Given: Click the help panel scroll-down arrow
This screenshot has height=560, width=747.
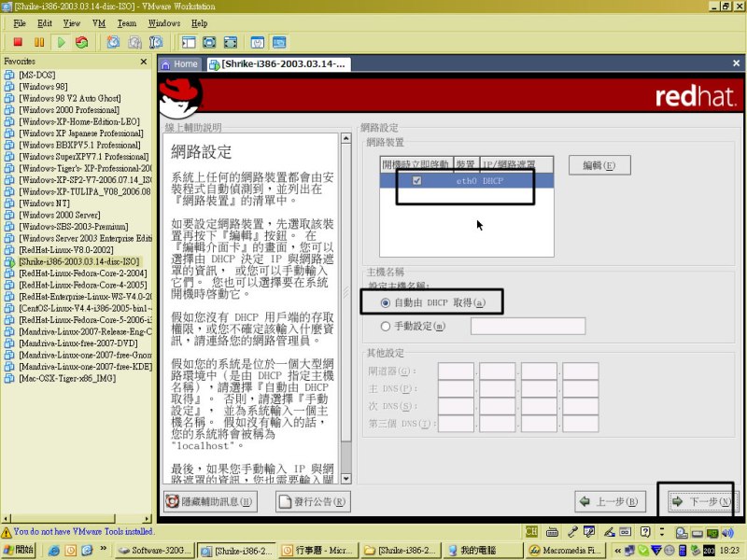Looking at the screenshot, I should (x=345, y=479).
